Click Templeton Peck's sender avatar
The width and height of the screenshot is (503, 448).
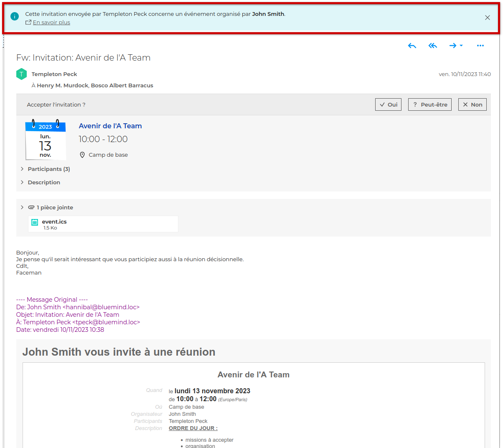[21, 74]
